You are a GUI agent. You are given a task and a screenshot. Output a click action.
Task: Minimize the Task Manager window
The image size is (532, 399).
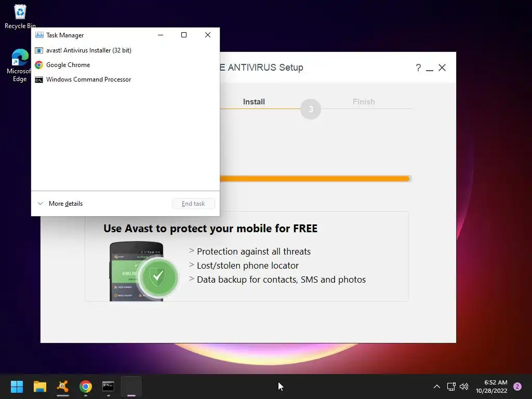pos(161,35)
